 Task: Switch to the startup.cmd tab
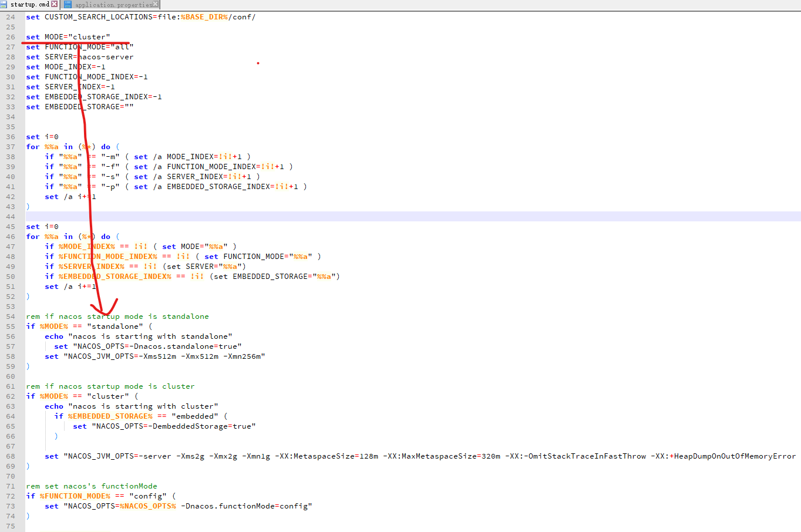click(x=30, y=5)
